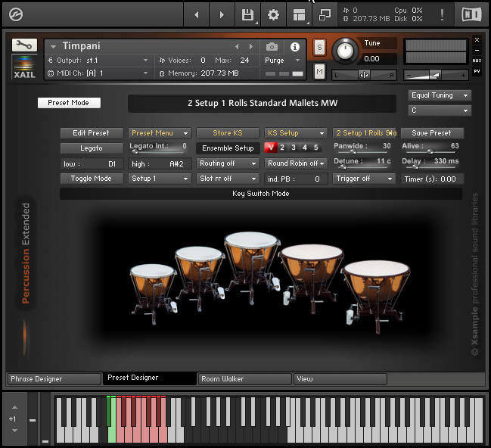Image resolution: width=491 pixels, height=448 pixels.
Task: Open the Preset Menu dropdown
Action: click(x=160, y=133)
